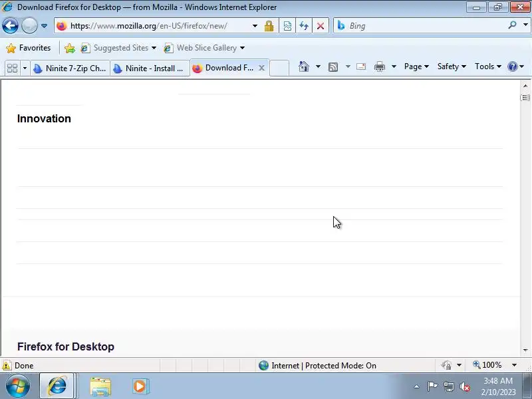Click the greyed Forward navigation button
This screenshot has height=399, width=532.
(29, 26)
